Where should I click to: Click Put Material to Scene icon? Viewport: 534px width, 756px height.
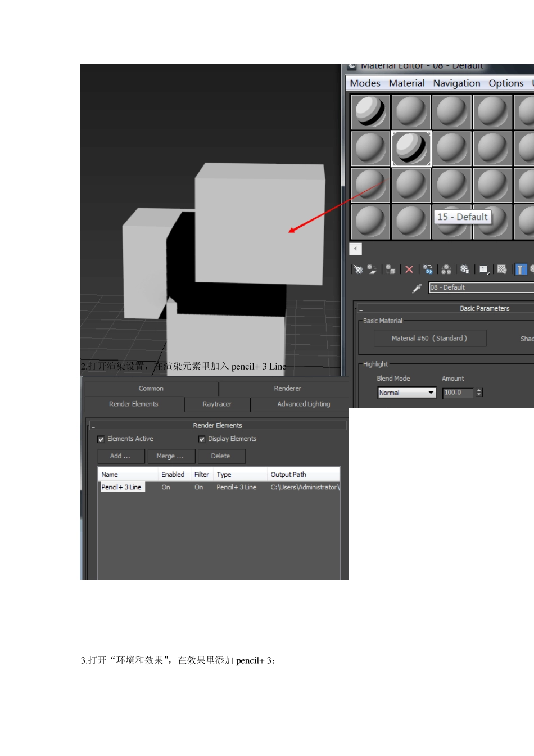pos(372,269)
